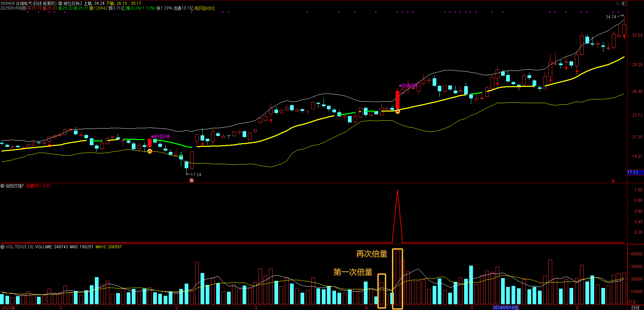Screen dimensions: 644x310
Task: Click the red S marker at lower right of price chart
Action: pos(613,181)
